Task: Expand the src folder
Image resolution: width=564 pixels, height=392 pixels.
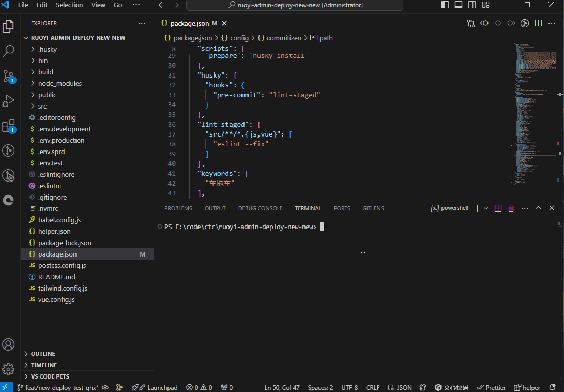Action: point(87,106)
